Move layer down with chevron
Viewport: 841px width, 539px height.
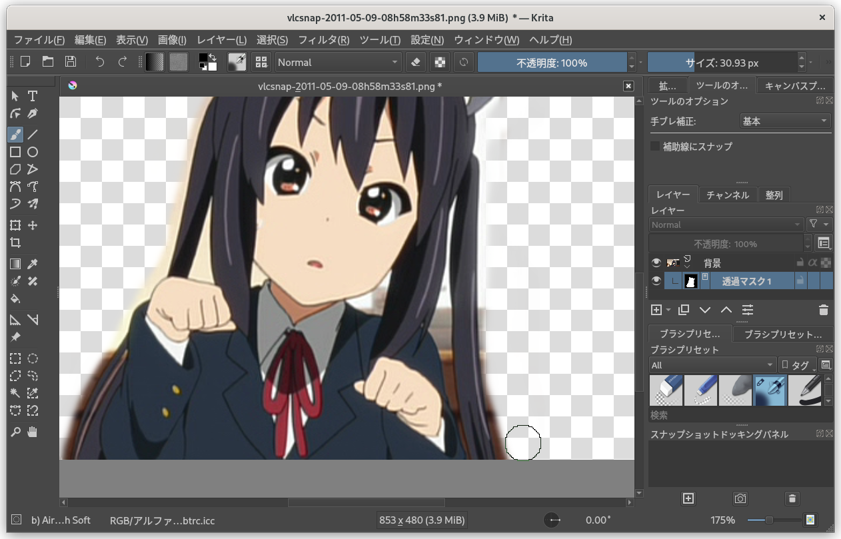pos(705,310)
